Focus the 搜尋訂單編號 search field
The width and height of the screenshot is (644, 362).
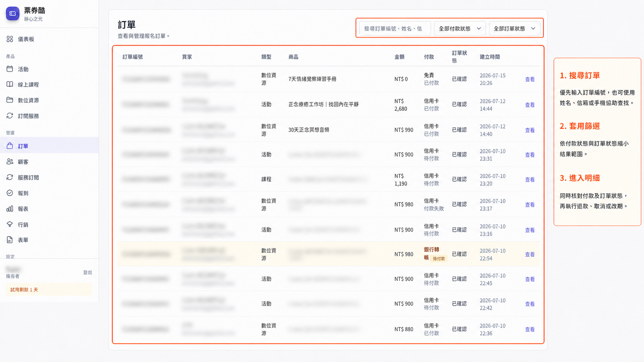(395, 28)
